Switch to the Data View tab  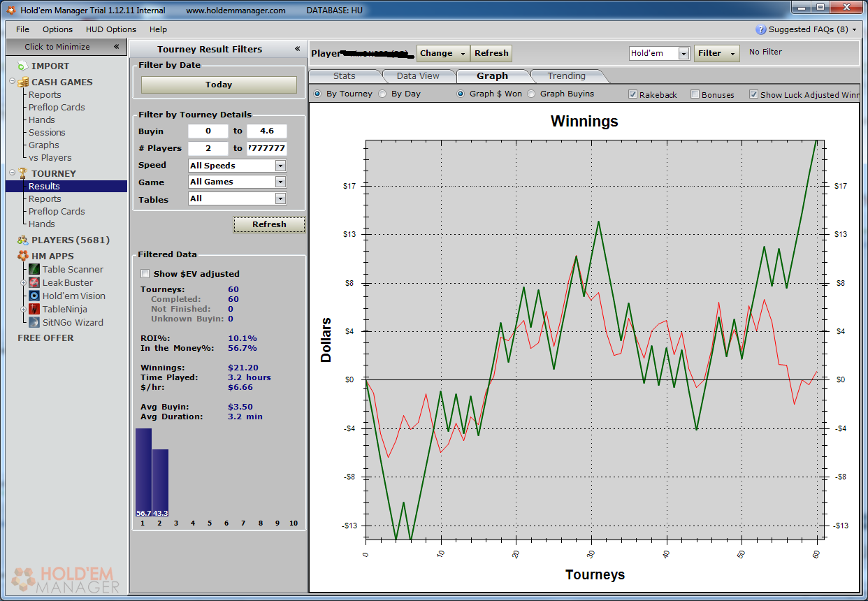(418, 76)
